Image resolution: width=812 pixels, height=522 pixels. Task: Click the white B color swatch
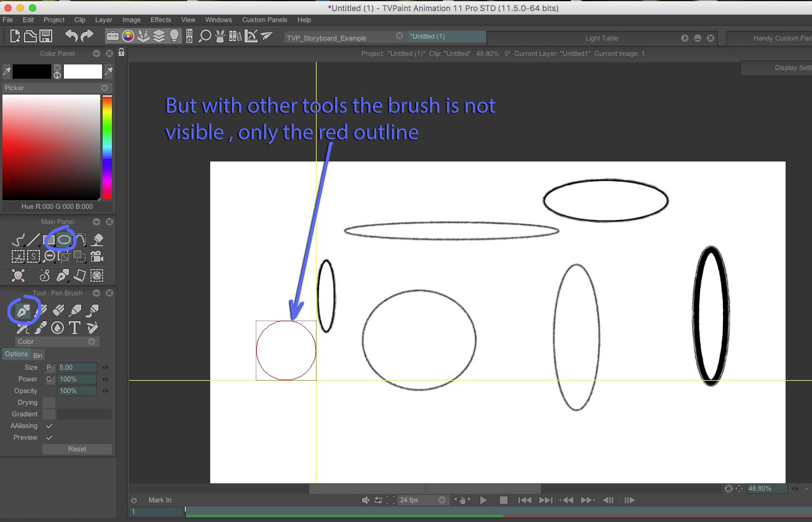tap(83, 72)
